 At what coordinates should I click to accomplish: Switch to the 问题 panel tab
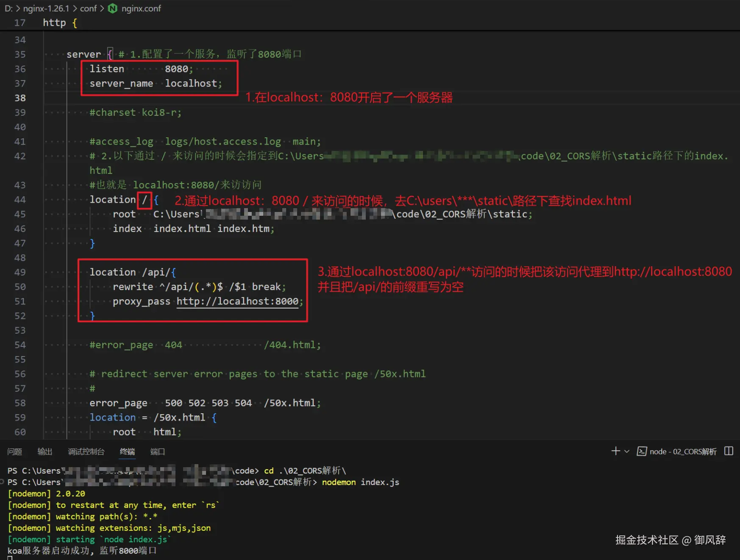14,451
